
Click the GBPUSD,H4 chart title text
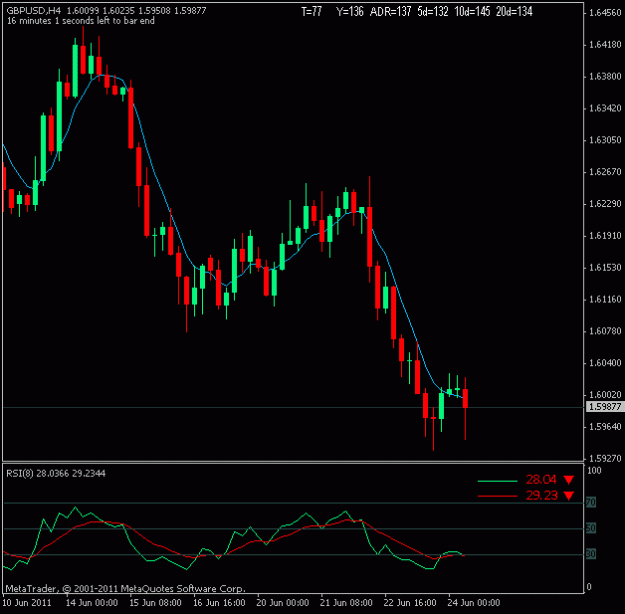pyautogui.click(x=34, y=10)
